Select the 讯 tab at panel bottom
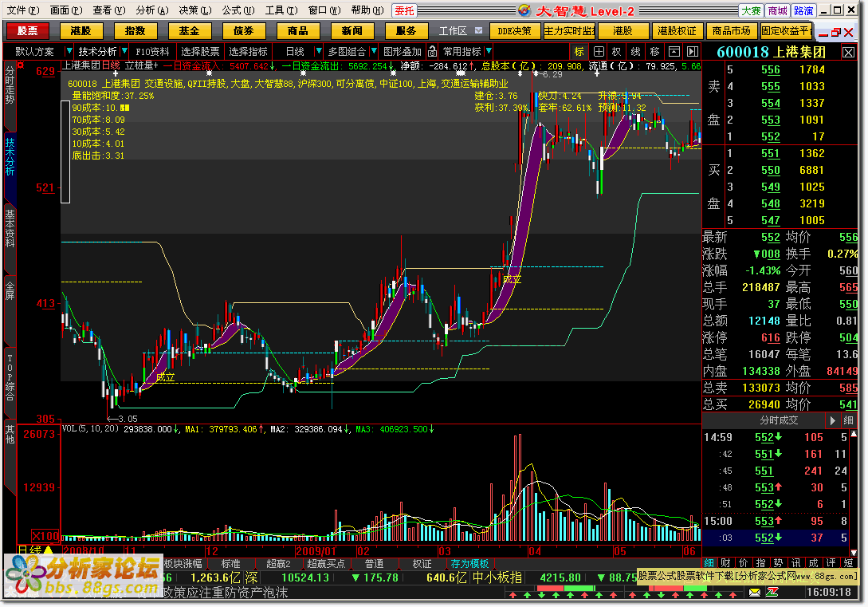The width and height of the screenshot is (868, 607). pos(796,562)
